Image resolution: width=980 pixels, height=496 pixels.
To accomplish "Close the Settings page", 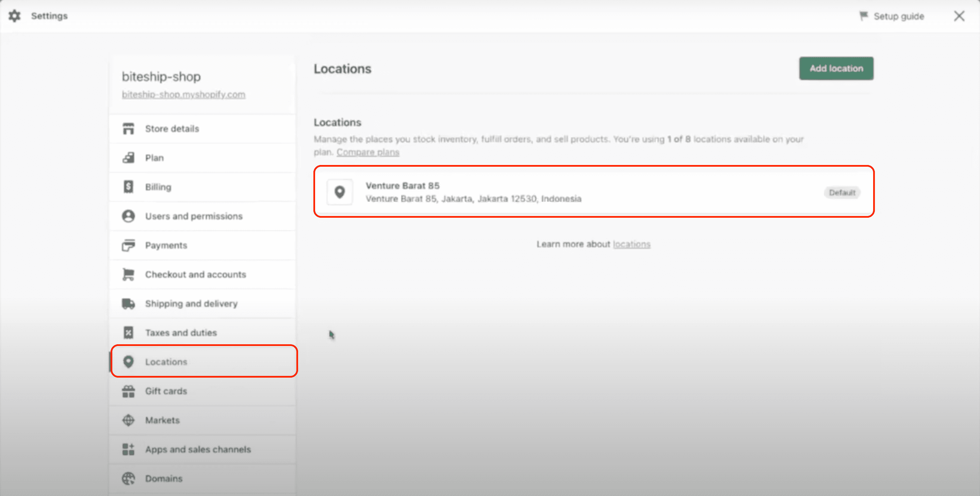I will click(x=959, y=16).
